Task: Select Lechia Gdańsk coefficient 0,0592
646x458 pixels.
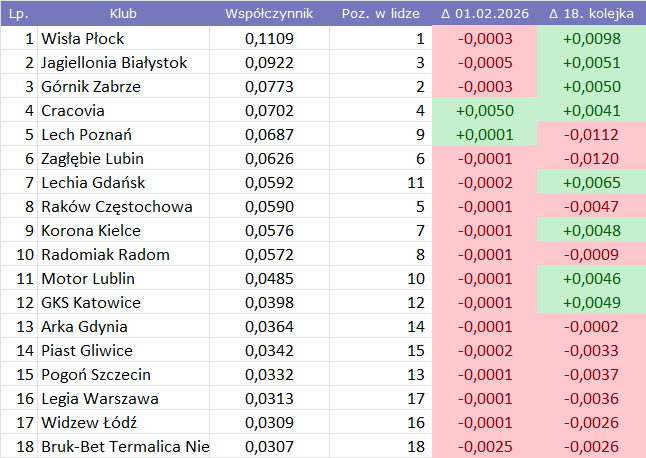Action: [269, 183]
